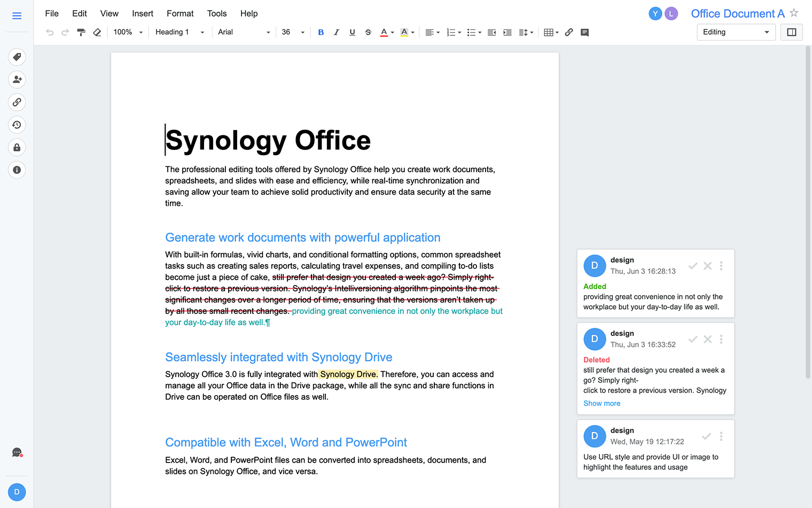The height and width of the screenshot is (508, 812).
Task: Open the numbered list dropdown
Action: coord(454,33)
